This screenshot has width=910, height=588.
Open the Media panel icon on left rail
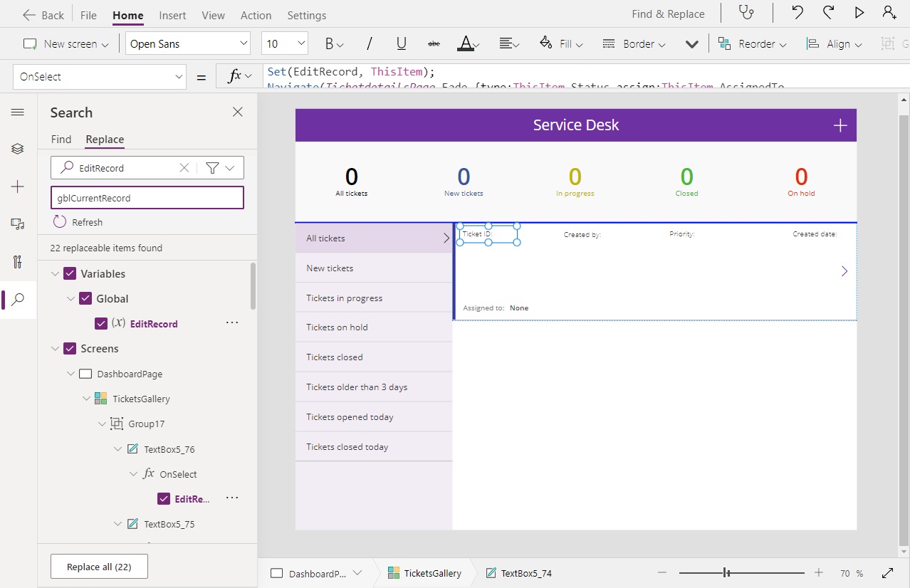(17, 224)
